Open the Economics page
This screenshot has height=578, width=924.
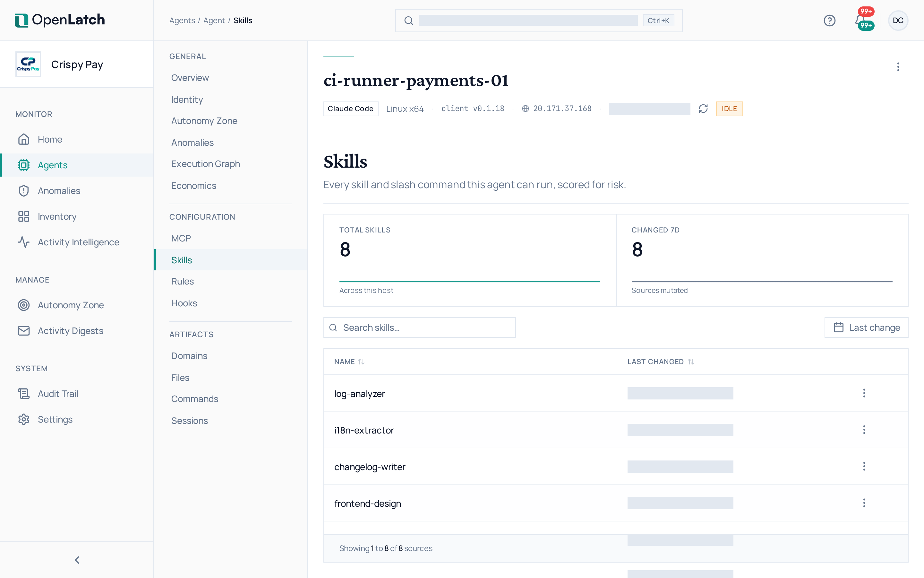click(193, 185)
